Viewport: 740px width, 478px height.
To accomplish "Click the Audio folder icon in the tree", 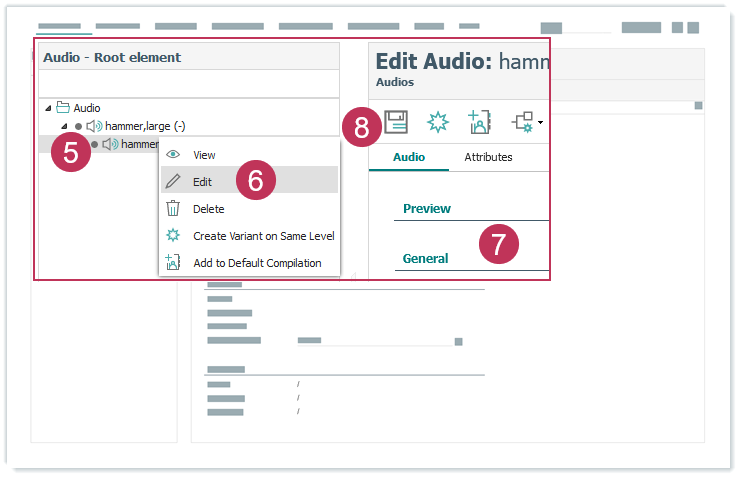I will pyautogui.click(x=62, y=108).
